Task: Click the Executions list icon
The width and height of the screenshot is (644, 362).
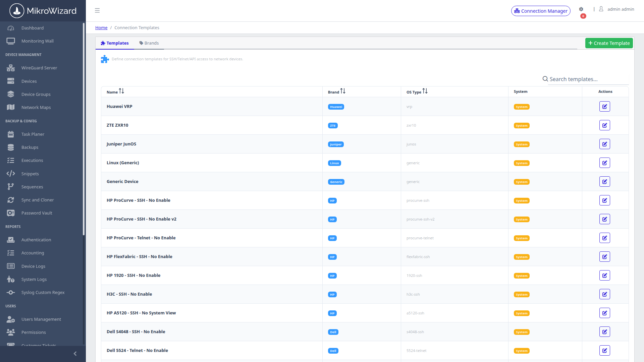Action: point(11,160)
